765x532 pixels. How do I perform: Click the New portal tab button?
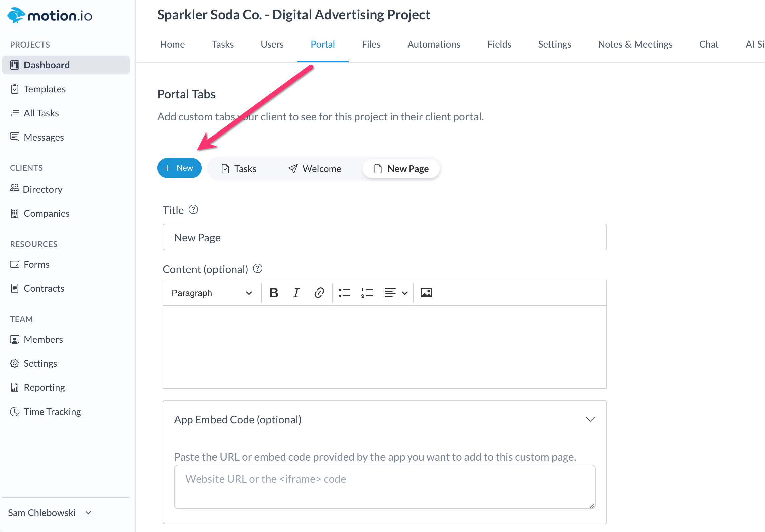(x=179, y=168)
